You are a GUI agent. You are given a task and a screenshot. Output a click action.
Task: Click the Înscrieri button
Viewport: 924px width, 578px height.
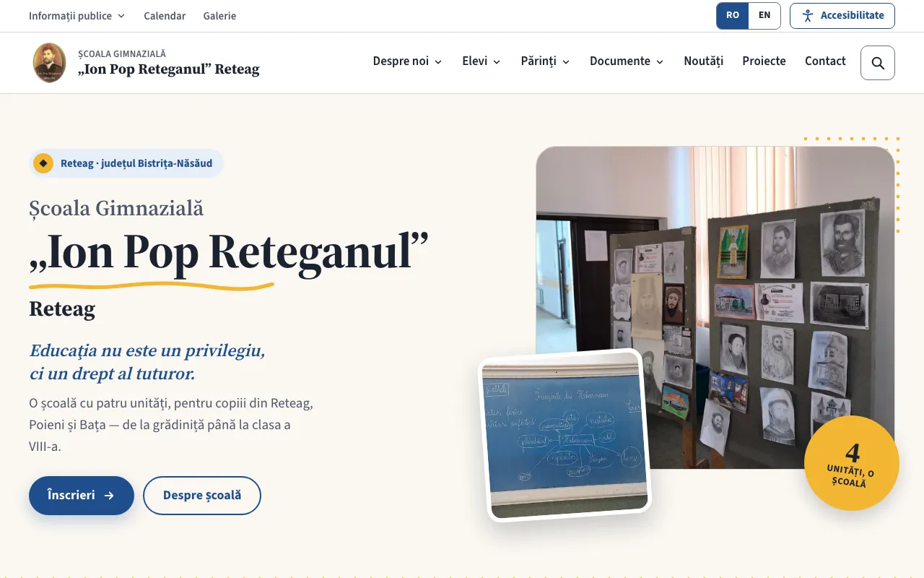click(x=82, y=496)
